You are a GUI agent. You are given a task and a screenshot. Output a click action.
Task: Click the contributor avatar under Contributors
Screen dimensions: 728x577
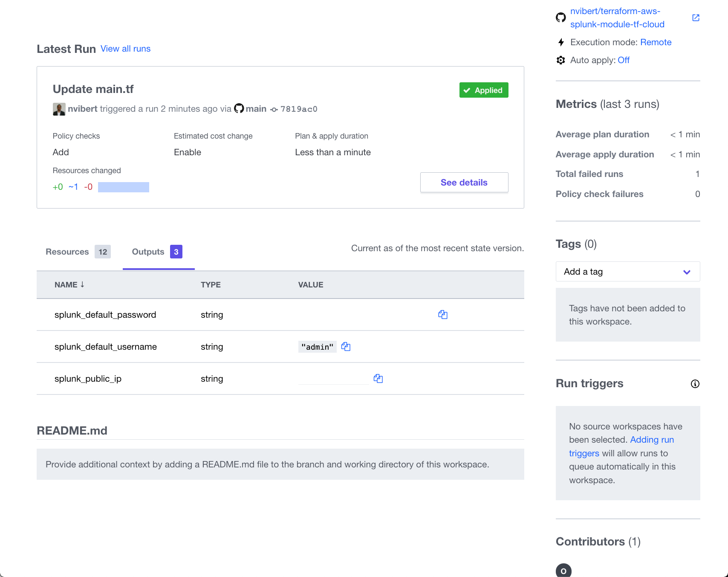[563, 571]
